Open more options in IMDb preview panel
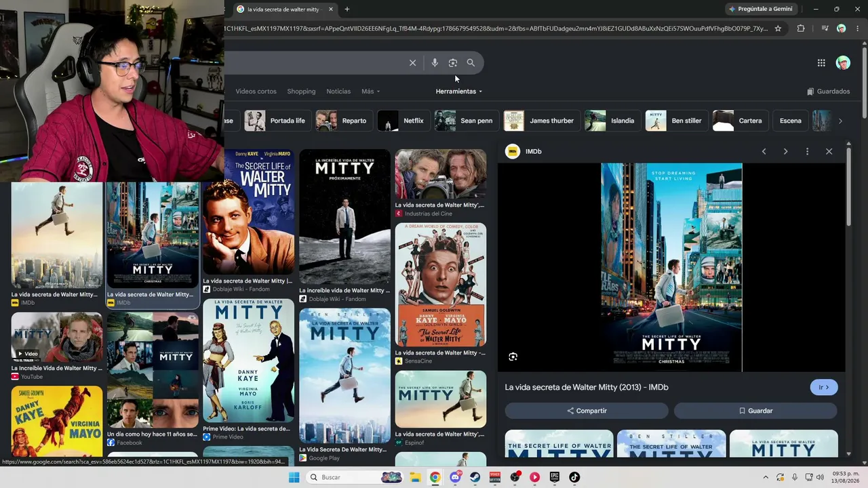The width and height of the screenshot is (868, 488). pyautogui.click(x=807, y=151)
